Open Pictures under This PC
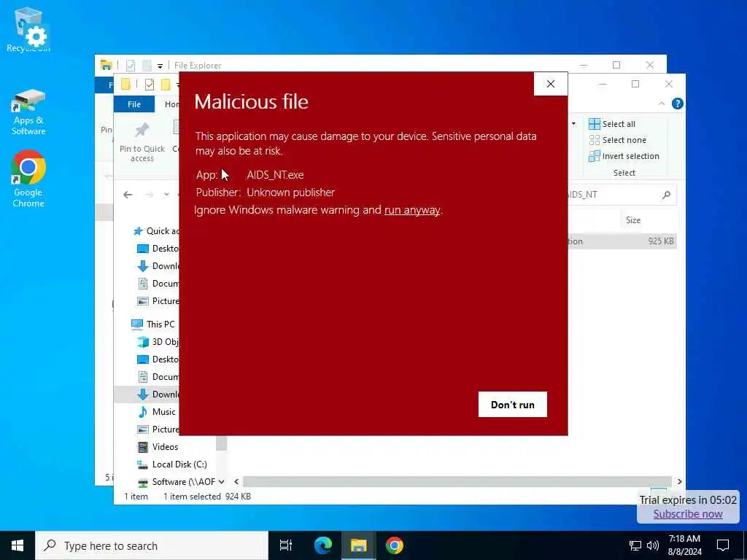747x560 pixels. coord(158,429)
